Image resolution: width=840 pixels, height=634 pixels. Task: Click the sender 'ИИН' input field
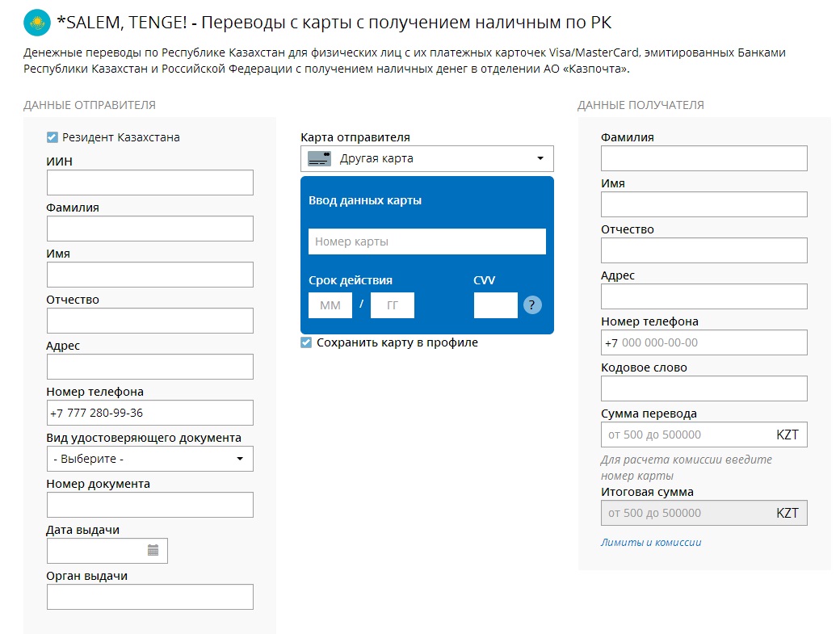149,183
